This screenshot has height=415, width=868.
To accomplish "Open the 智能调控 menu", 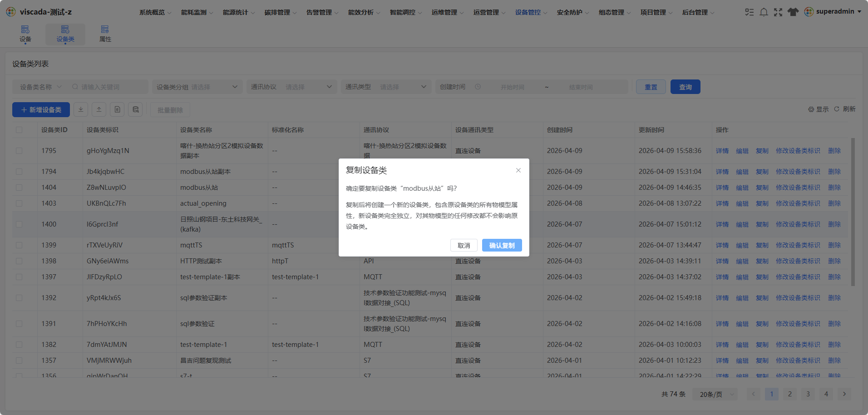I will (x=406, y=12).
